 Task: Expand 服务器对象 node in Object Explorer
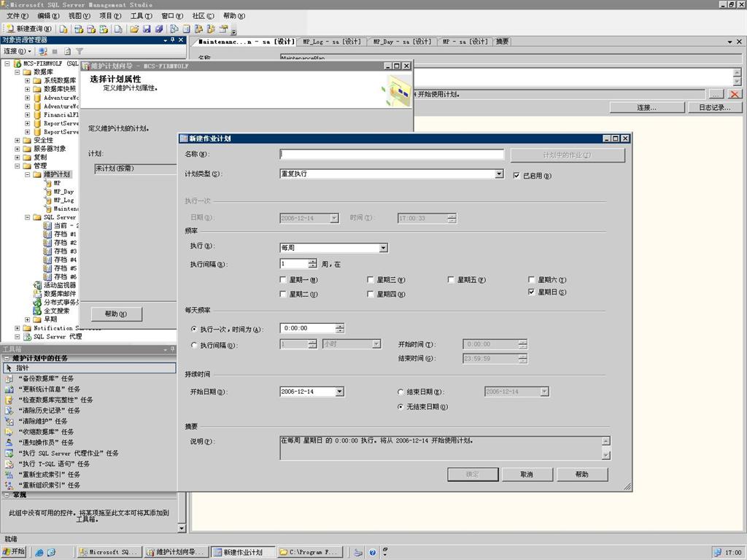tap(18, 149)
